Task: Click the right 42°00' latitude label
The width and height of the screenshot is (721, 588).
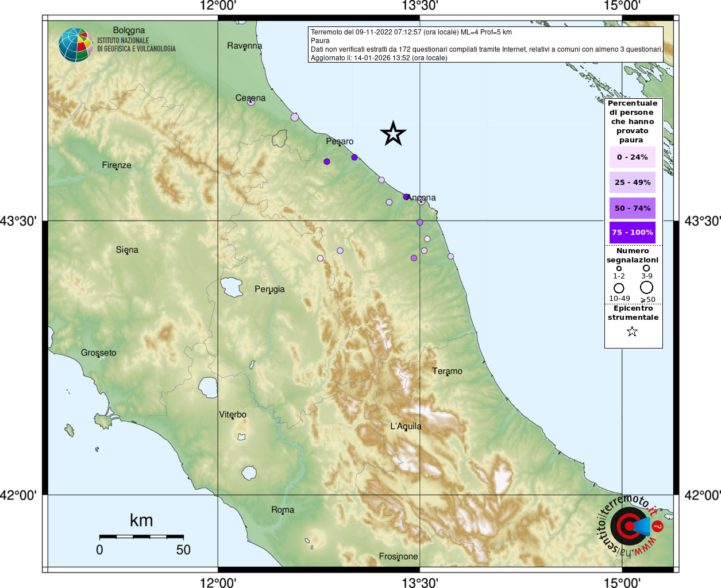Action: 703,495
